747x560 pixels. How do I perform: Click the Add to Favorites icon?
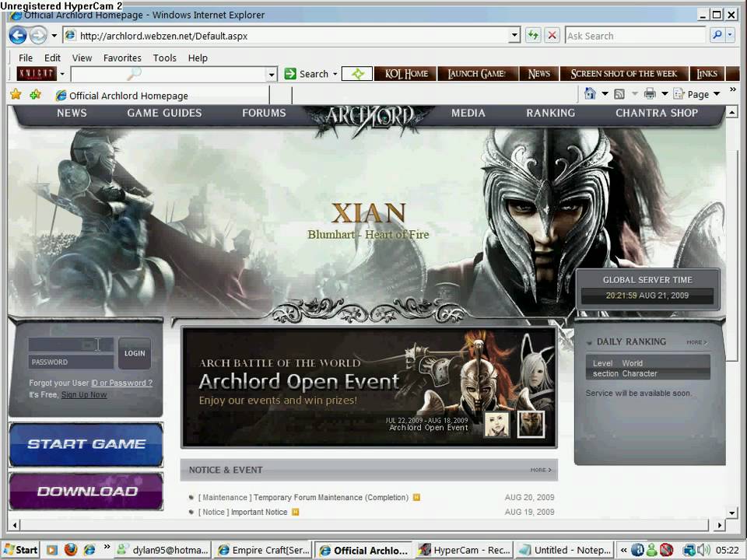coord(36,94)
